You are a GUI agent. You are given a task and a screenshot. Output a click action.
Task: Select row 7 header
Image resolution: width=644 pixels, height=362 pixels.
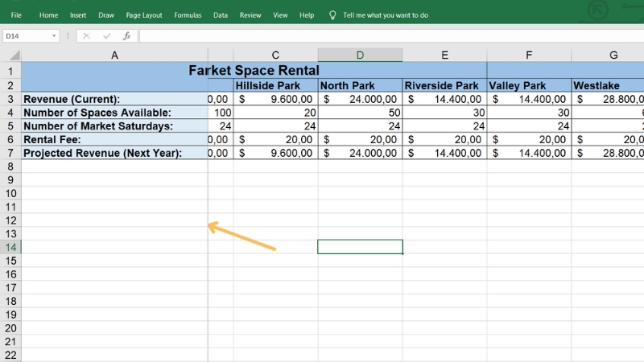(10, 153)
